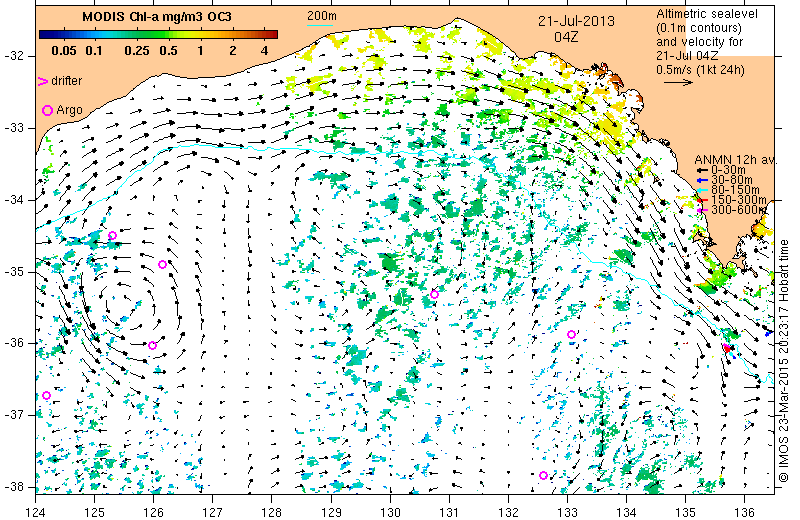Click the '04Z' time label under the date
This screenshot has width=800, height=520.
click(x=566, y=37)
